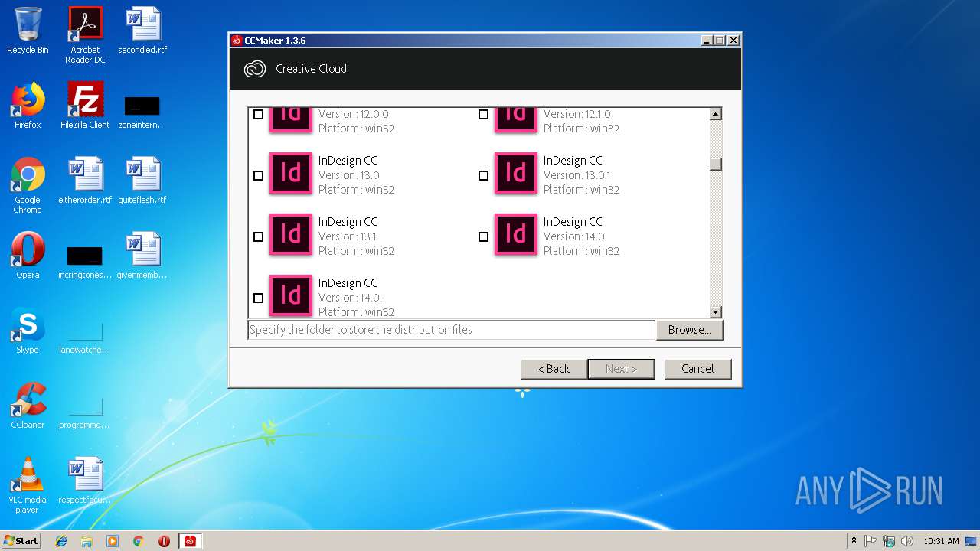Select the CCleaner desktop shortcut
Screen dimensions: 980x551
(x=28, y=406)
